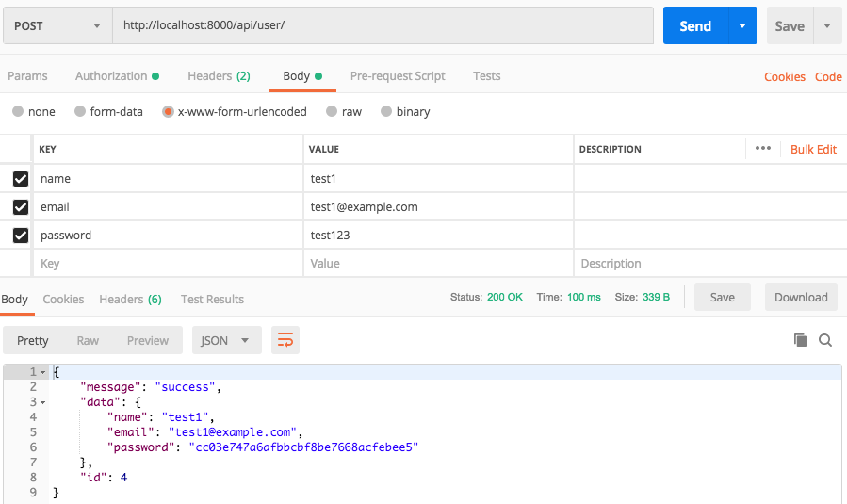The height and width of the screenshot is (504, 847).
Task: Select the form-data body option
Action: [80, 111]
